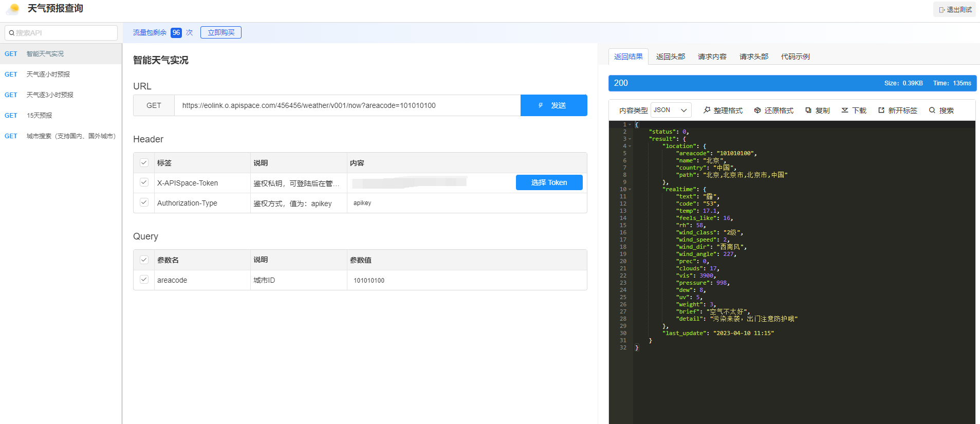Click the exit test (退出测试) button
Image resolution: width=980 pixels, height=424 pixels.
click(954, 9)
